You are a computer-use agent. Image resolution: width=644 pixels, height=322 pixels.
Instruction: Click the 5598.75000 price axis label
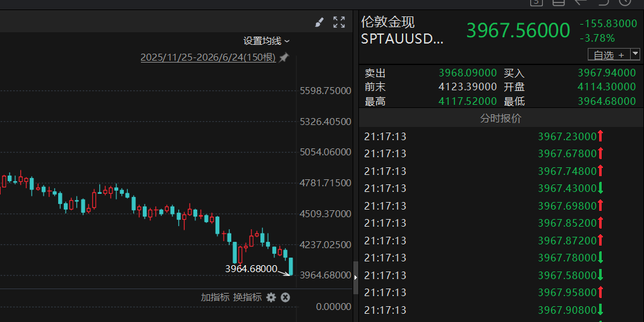[325, 91]
